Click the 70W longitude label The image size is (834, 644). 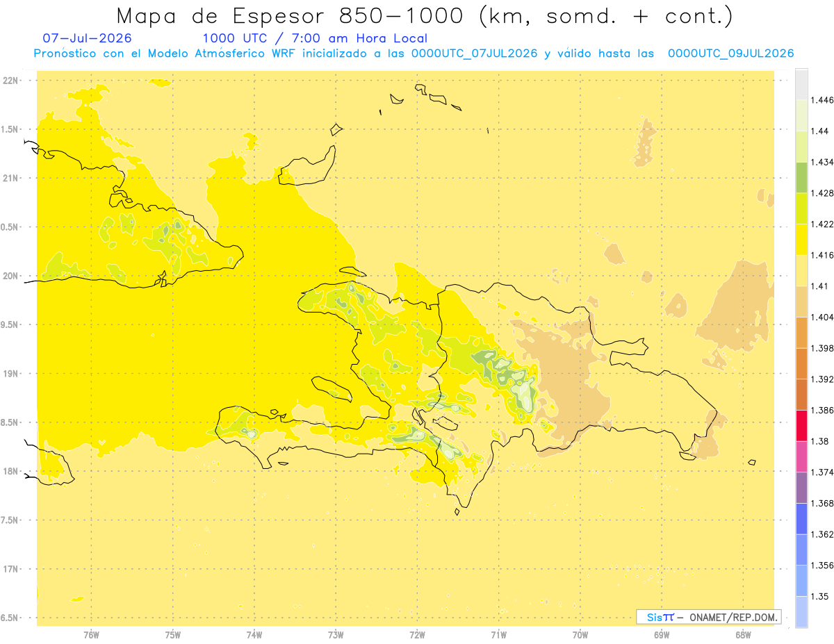[x=580, y=635]
